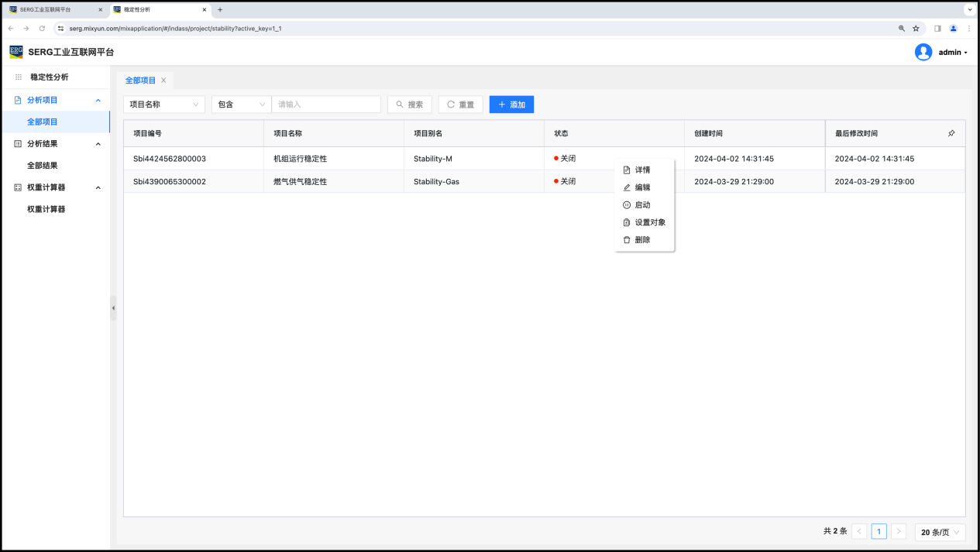The width and height of the screenshot is (980, 552).
Task: Click the grid icon beside 稳定性分析
Action: point(19,77)
